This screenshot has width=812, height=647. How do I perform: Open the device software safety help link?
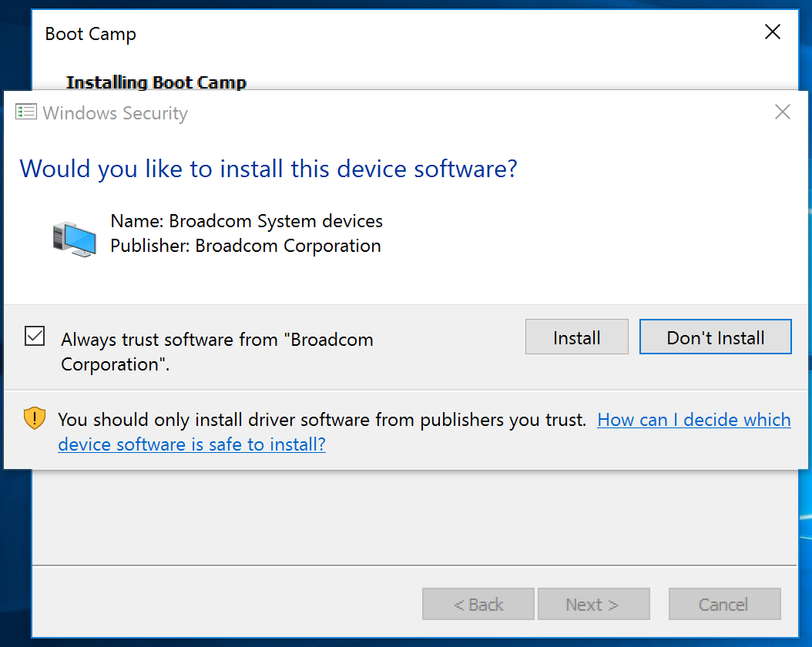(x=693, y=420)
